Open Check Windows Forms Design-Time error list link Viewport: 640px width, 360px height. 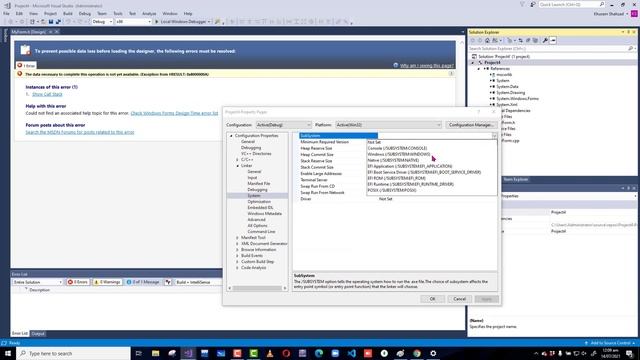[174, 113]
